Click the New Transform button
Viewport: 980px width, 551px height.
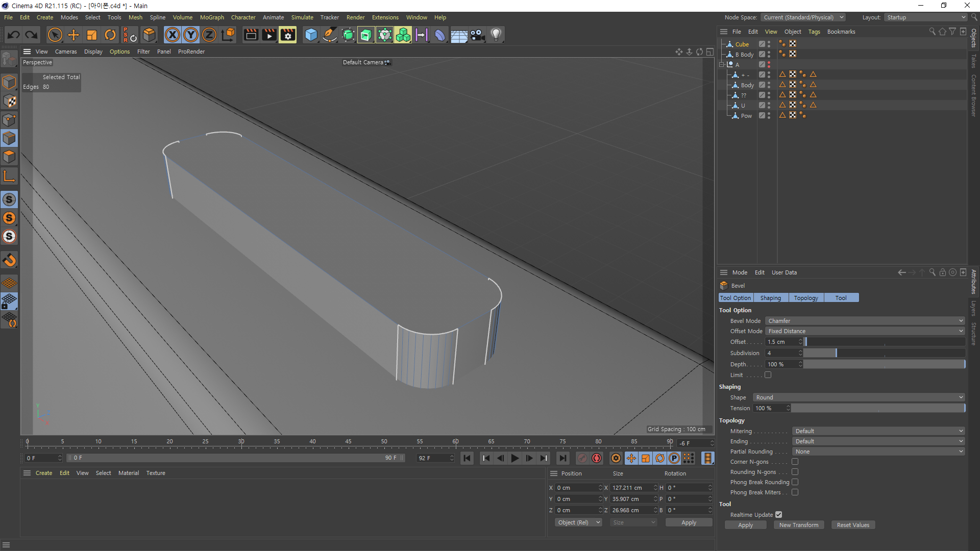(x=798, y=525)
